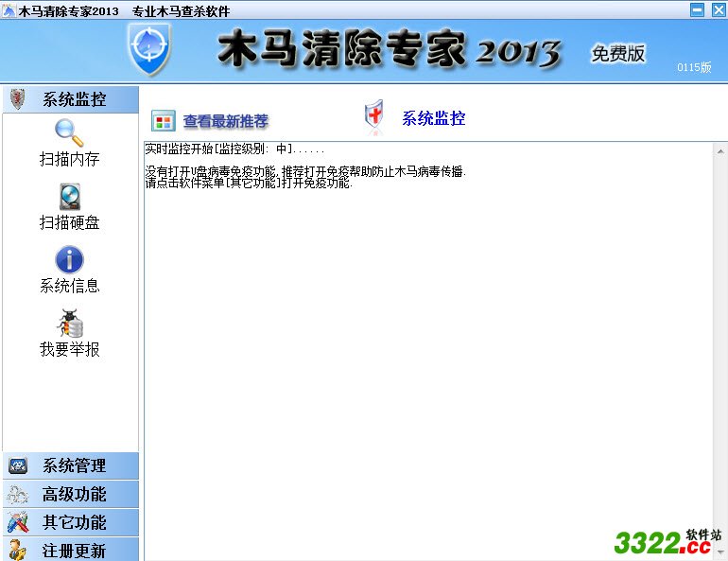Click the 注册更新 user icon
This screenshot has height=561, width=728.
(x=17, y=551)
